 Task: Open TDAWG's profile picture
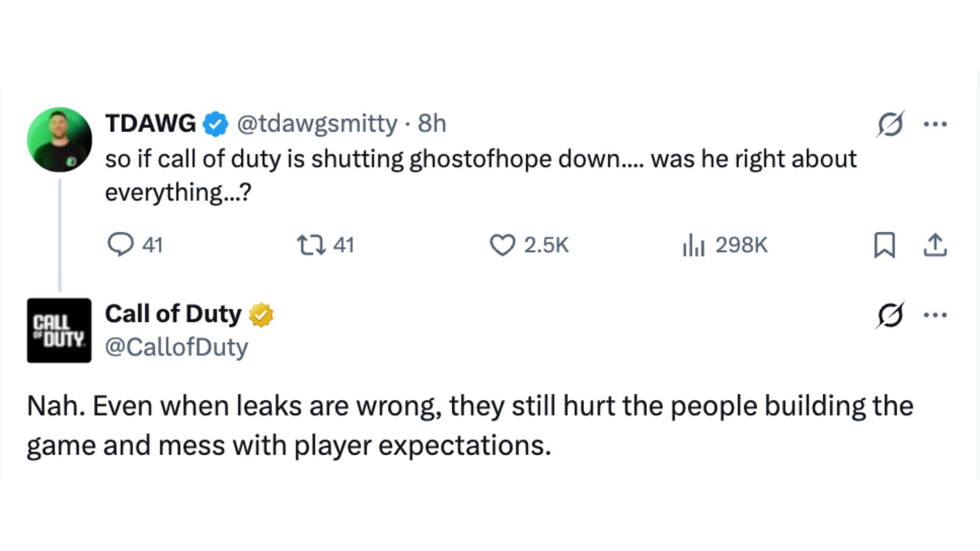pyautogui.click(x=60, y=139)
